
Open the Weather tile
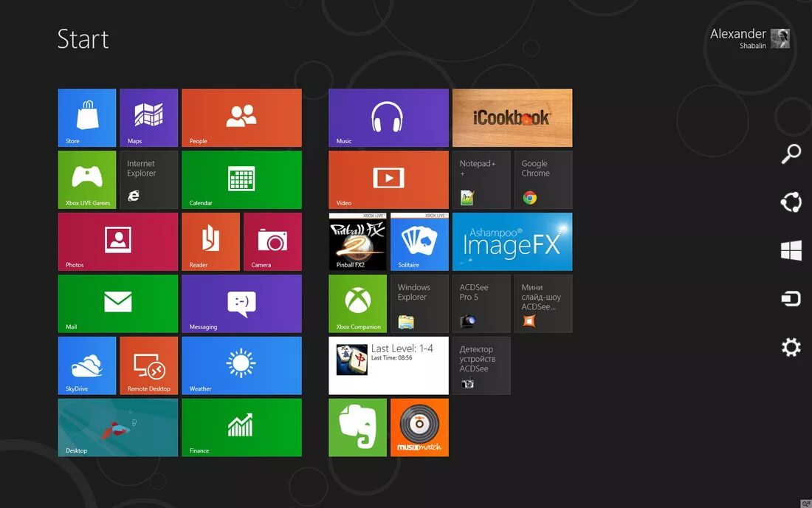[x=242, y=365]
